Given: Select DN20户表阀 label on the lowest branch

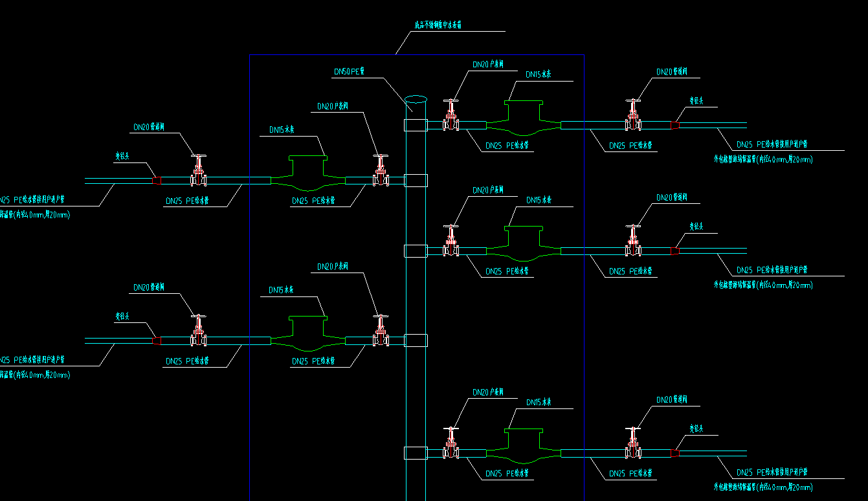Looking at the screenshot, I should pos(488,393).
